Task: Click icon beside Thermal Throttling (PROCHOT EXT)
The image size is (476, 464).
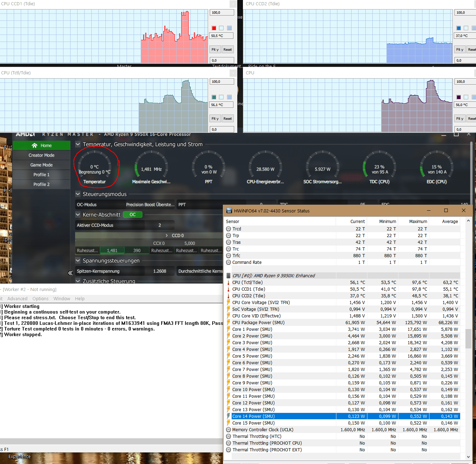Action: (228, 450)
